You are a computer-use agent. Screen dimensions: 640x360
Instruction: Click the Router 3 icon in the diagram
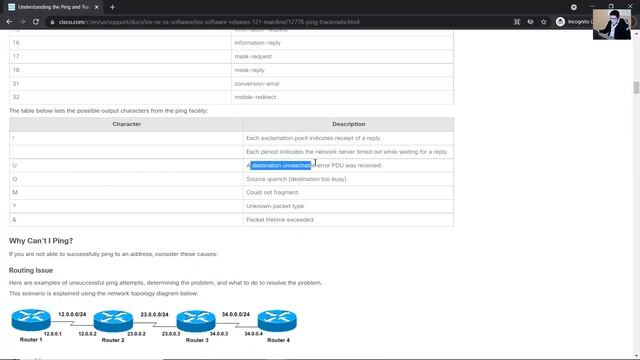click(x=196, y=321)
